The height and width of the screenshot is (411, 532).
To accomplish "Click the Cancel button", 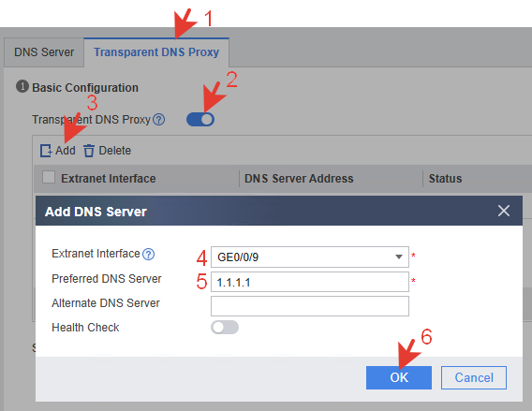I will pyautogui.click(x=474, y=377).
